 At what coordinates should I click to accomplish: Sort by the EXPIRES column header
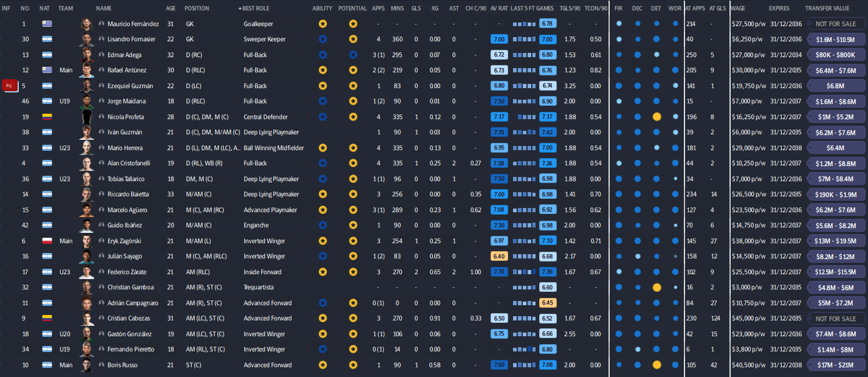tap(779, 9)
